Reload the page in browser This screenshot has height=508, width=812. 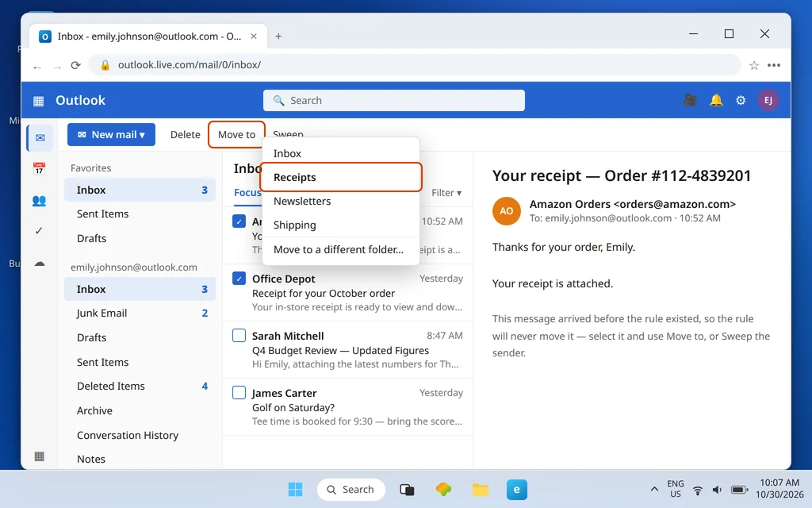(x=75, y=65)
